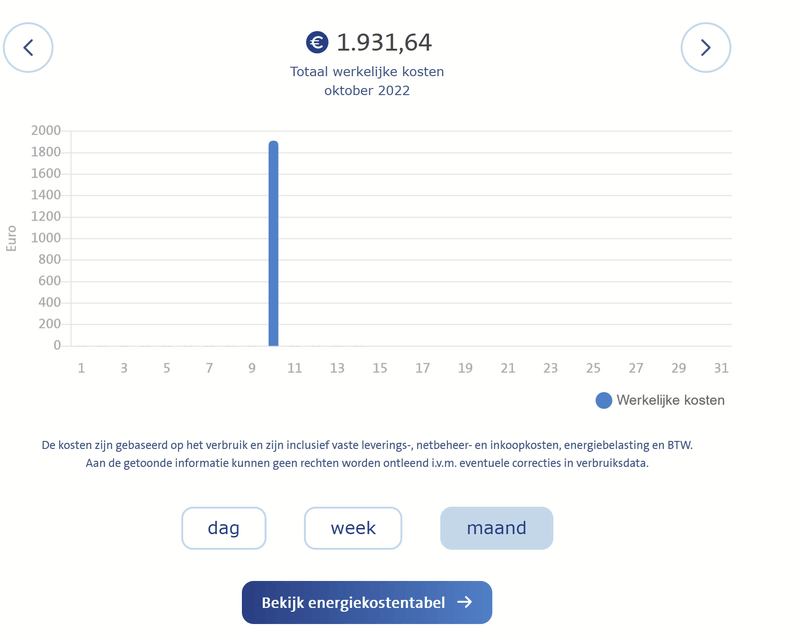Screen dimensions: 800x633
Task: Click the blue bar for day 10
Action: coord(273,244)
